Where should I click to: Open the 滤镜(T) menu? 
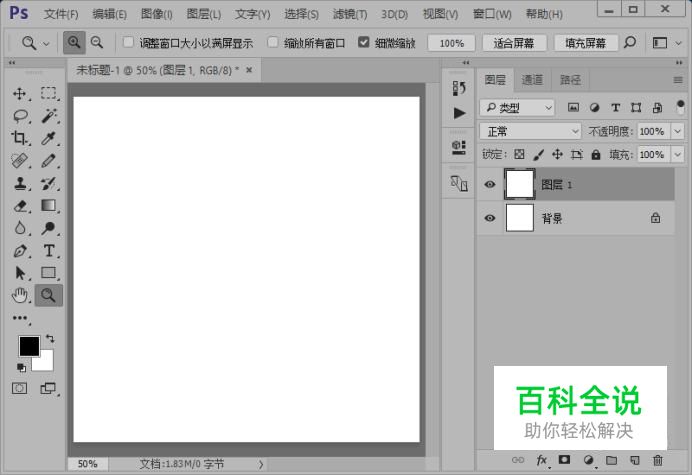click(x=350, y=14)
